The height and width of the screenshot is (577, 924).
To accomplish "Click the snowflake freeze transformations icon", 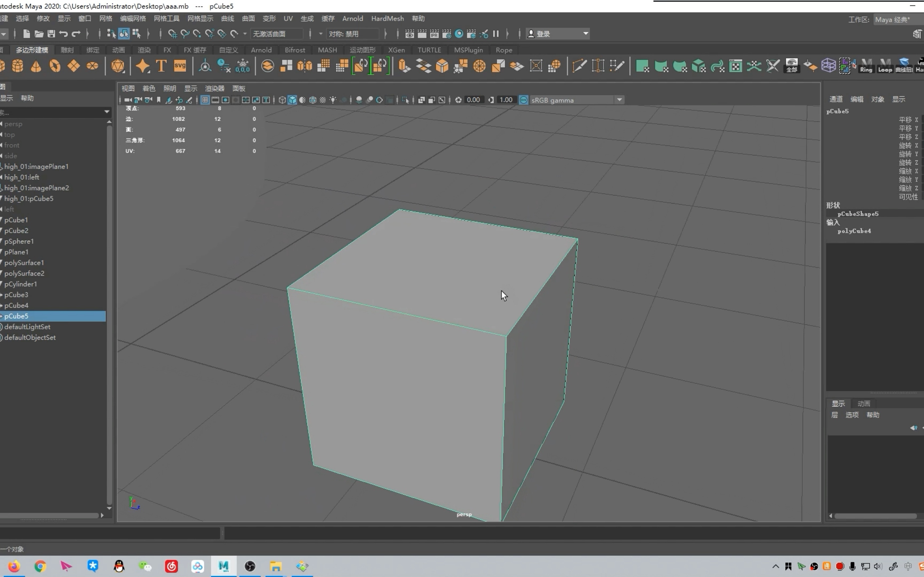I will coord(243,66).
